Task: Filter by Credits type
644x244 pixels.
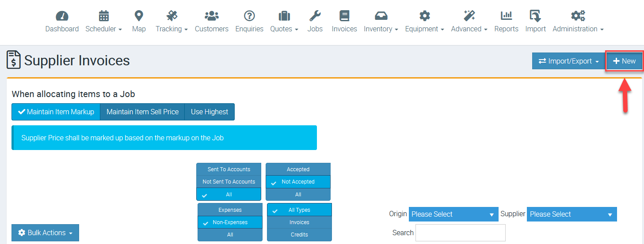Action: [299, 235]
